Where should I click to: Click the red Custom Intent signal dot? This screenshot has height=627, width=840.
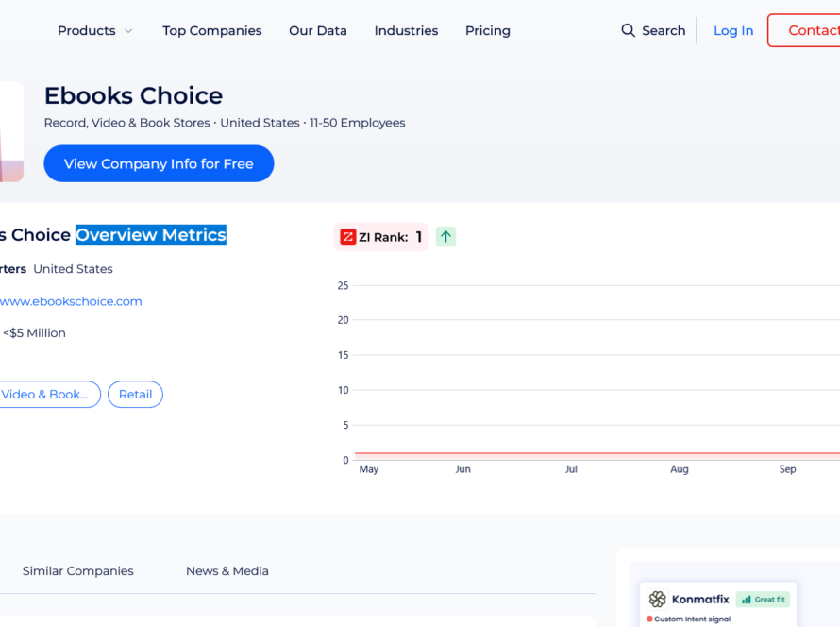pos(649,620)
